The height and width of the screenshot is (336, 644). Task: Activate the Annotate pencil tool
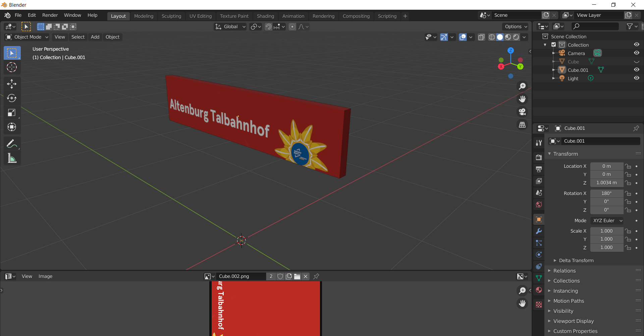(x=12, y=144)
